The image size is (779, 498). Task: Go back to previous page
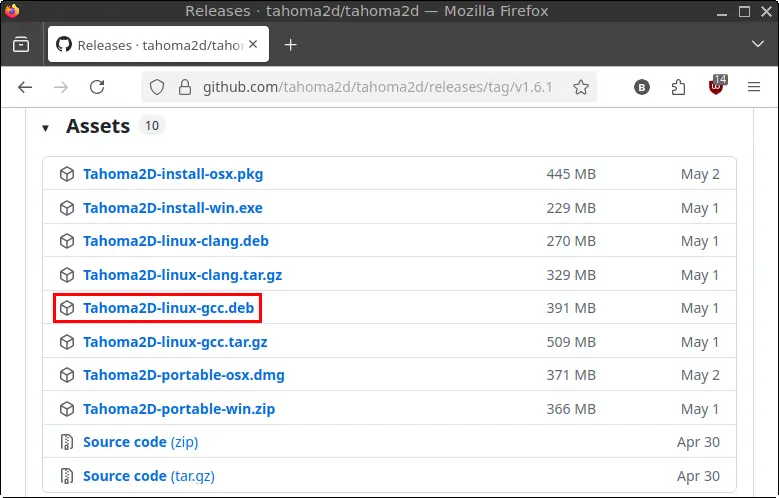25,87
